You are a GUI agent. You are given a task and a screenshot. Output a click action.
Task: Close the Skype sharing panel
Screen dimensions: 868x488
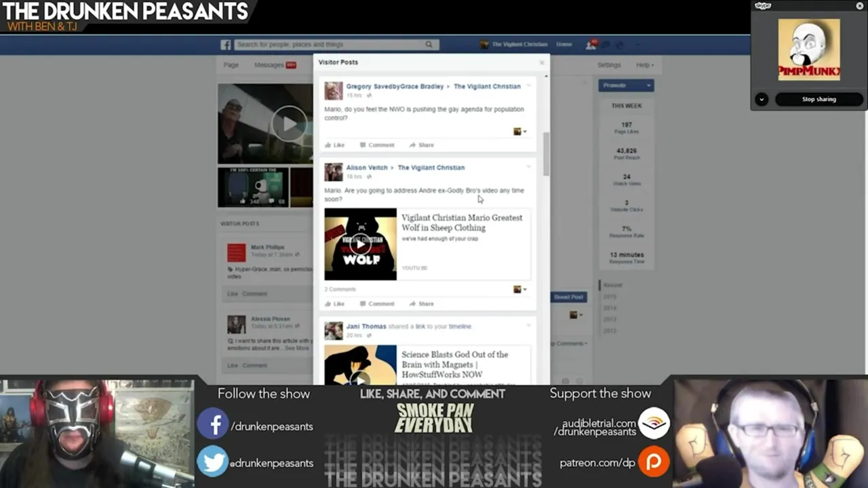[859, 6]
